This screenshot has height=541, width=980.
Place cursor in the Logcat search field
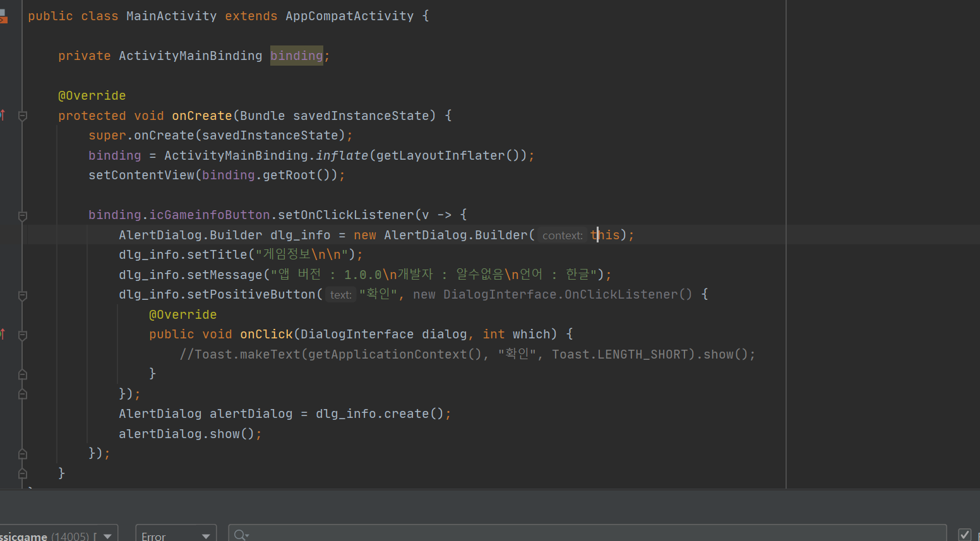(442, 535)
